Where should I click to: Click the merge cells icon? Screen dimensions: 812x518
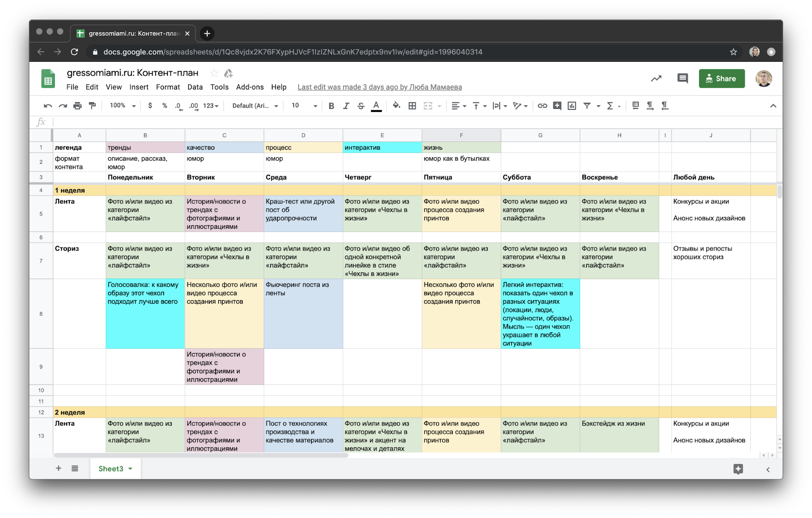click(x=428, y=106)
